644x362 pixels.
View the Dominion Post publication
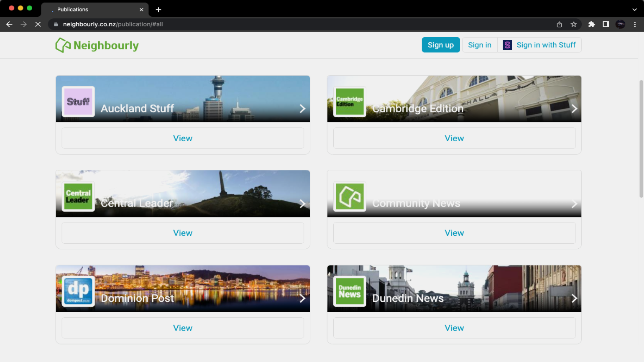pos(183,328)
